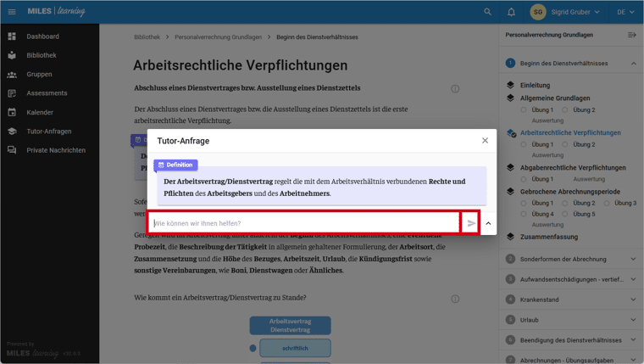This screenshot has height=364, width=644.
Task: Open the Gruppen sidebar item
Action: (39, 74)
